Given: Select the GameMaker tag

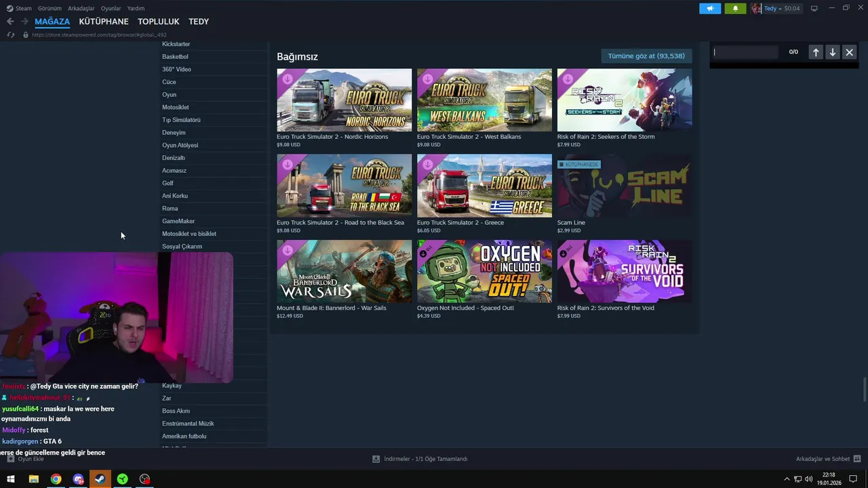Looking at the screenshot, I should click(x=178, y=221).
